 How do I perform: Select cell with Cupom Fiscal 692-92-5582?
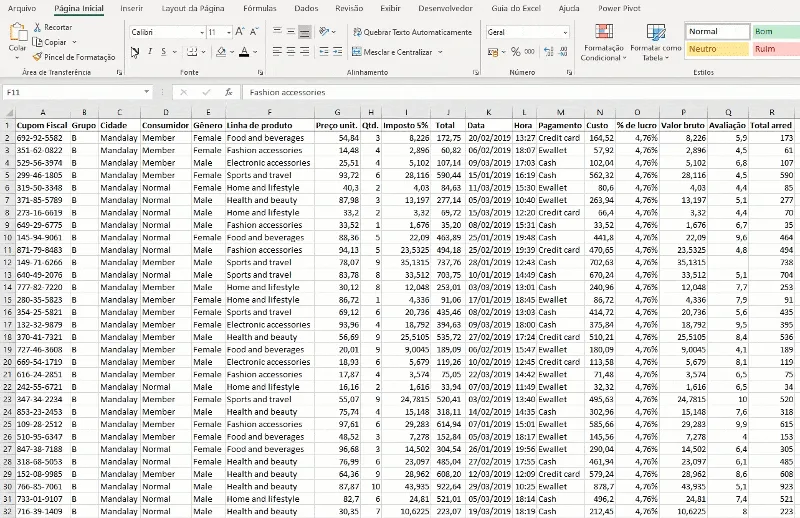[42, 138]
